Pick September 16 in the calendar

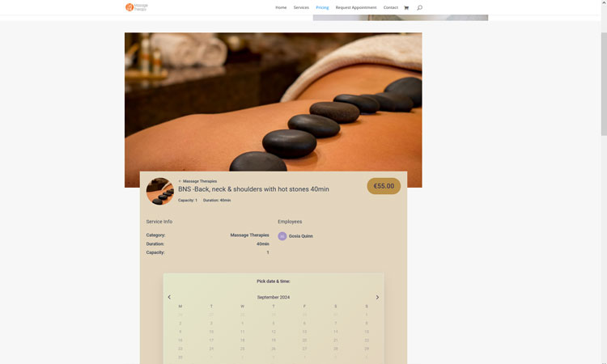click(180, 340)
